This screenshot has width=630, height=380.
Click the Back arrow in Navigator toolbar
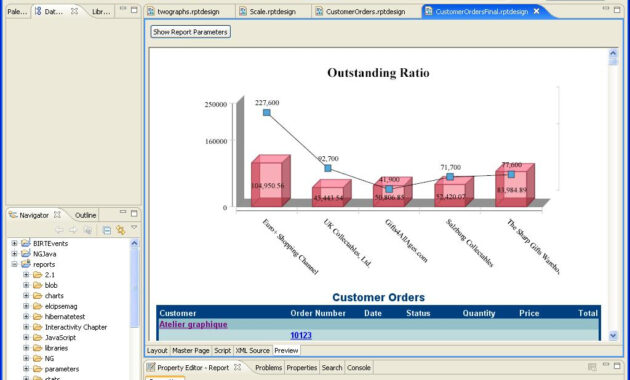point(59,230)
